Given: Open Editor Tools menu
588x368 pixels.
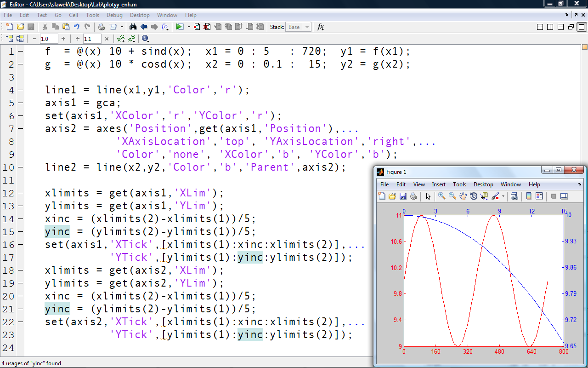Looking at the screenshot, I should click(x=92, y=15).
